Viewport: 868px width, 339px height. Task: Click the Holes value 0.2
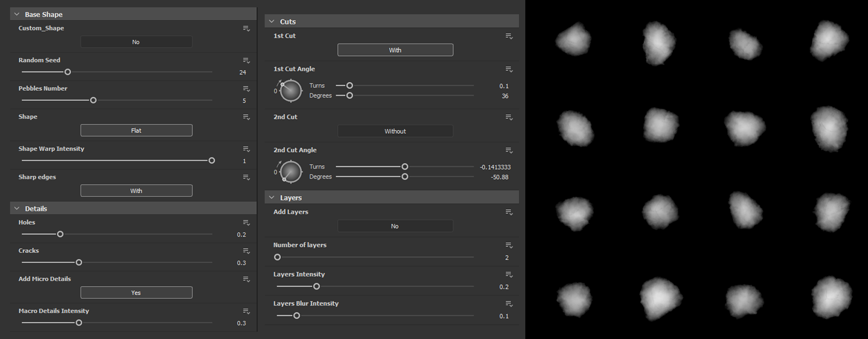[242, 235]
